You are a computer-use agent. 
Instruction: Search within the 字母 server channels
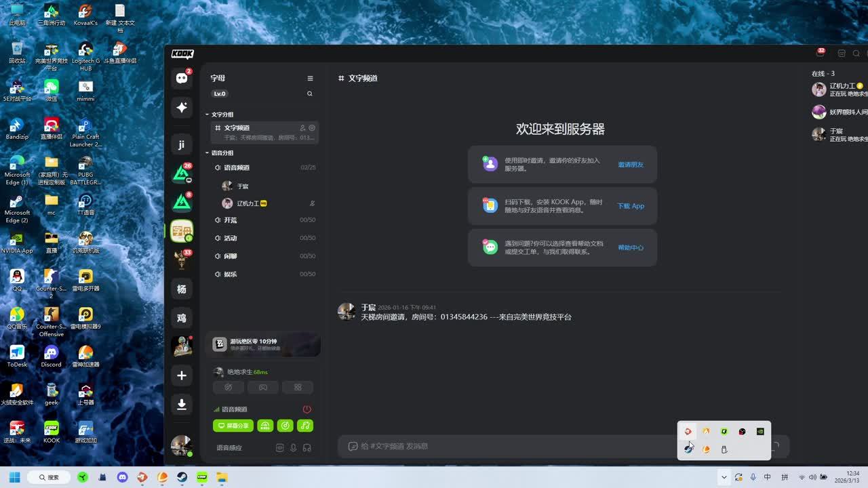pyautogui.click(x=310, y=94)
